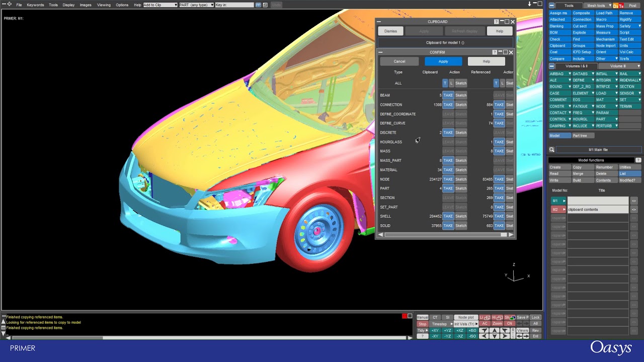Click the Sh shaded display icon

509,317
